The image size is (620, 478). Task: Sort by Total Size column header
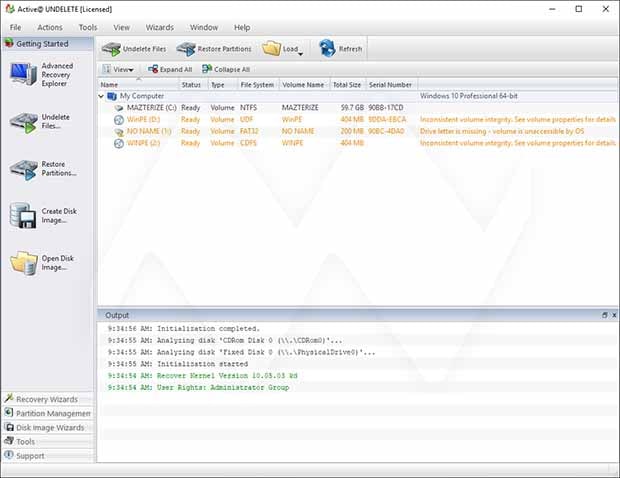pos(348,85)
